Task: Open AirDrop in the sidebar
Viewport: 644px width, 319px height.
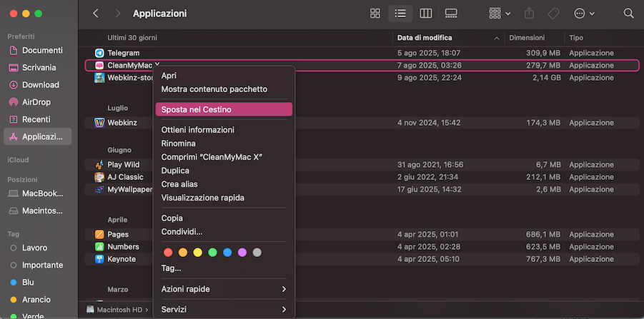Action: pos(38,102)
